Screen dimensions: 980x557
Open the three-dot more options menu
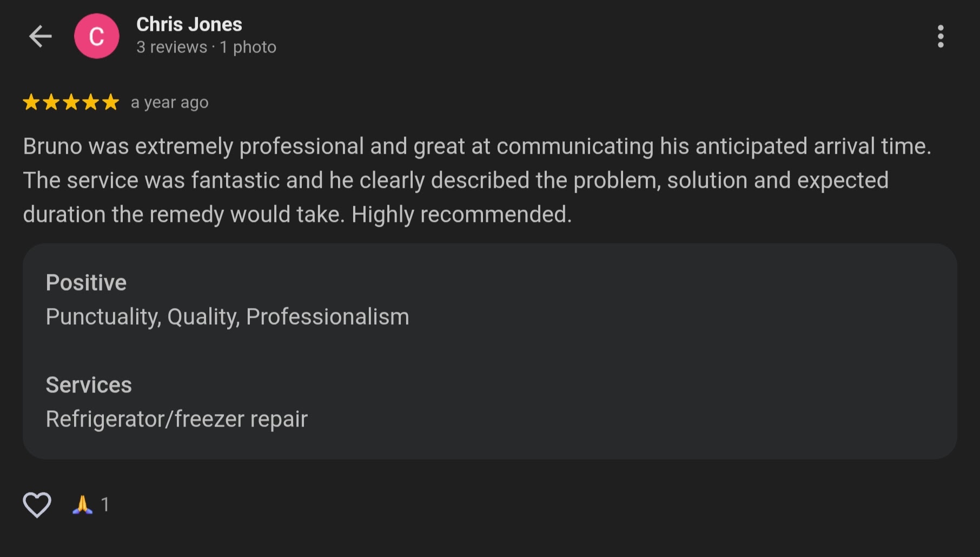tap(941, 36)
